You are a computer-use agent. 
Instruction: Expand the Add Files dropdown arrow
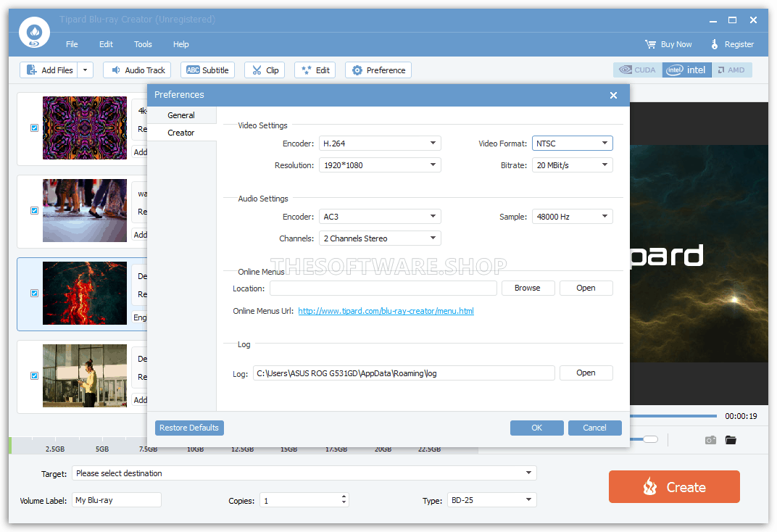pos(86,70)
